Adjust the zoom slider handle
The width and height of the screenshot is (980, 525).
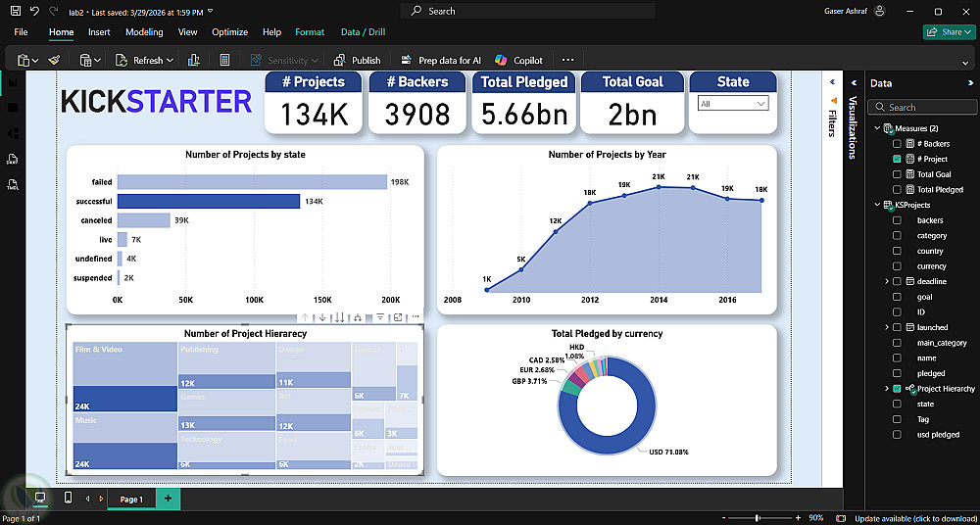pos(757,518)
